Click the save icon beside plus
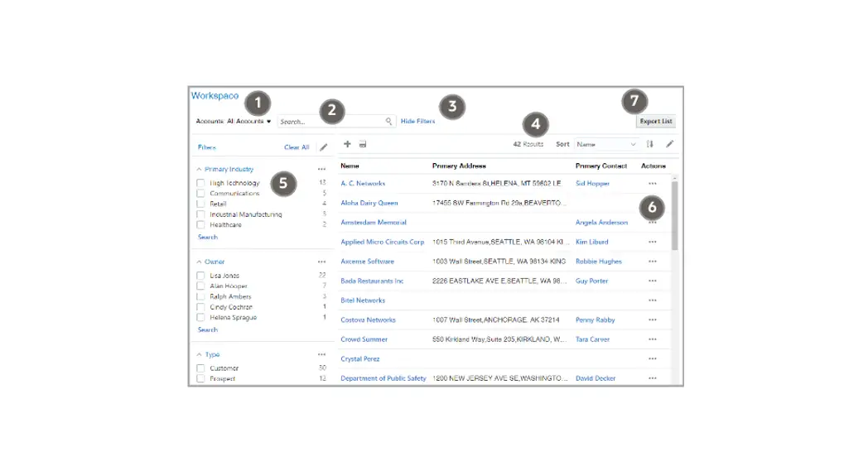868x471 pixels. [363, 144]
